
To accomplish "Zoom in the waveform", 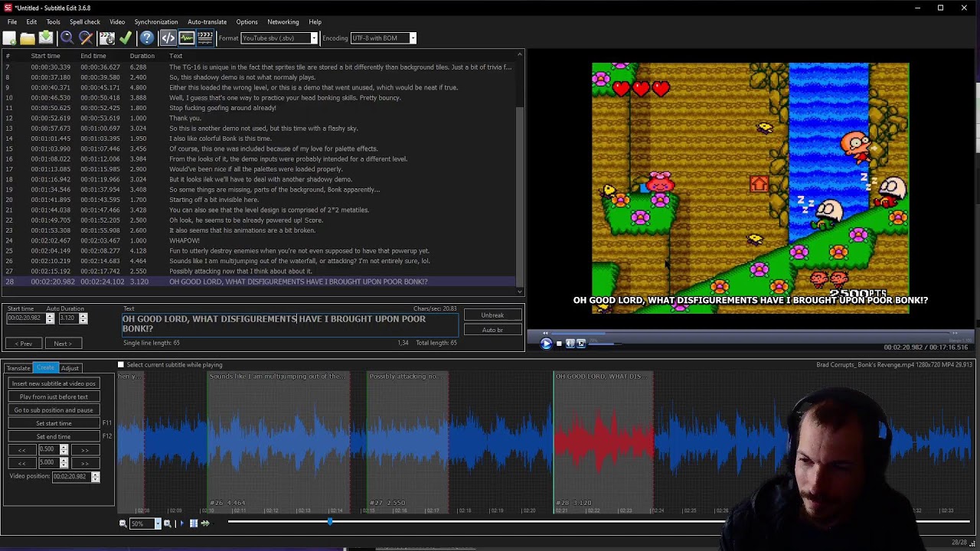I will pyautogui.click(x=167, y=523).
